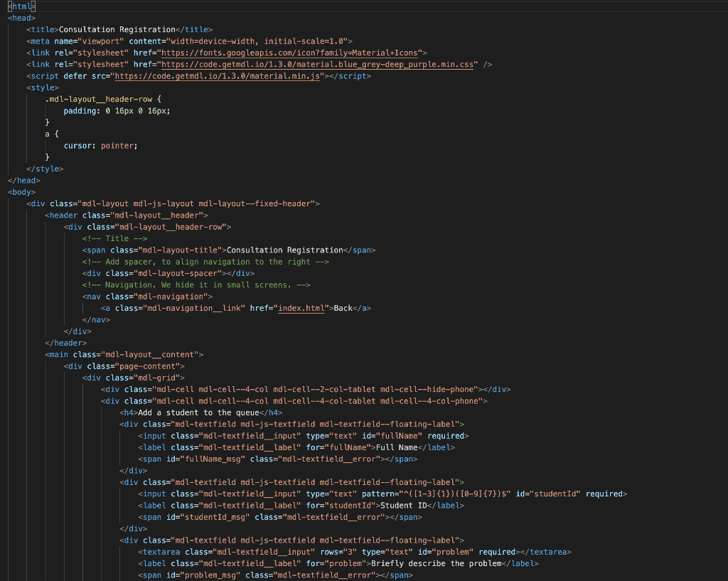Open the fonts.googleapis.com Material Icons URL
This screenshot has width=728, height=581.
coord(291,53)
